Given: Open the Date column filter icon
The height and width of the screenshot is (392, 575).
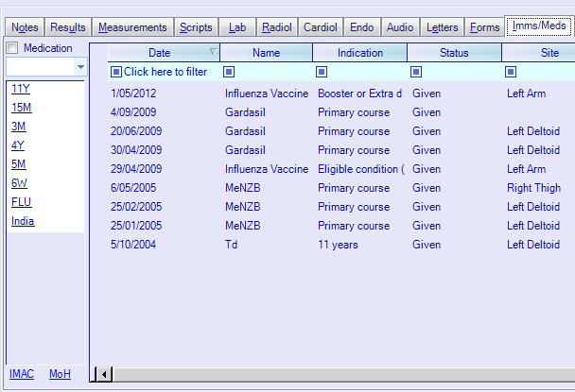Looking at the screenshot, I should point(116,72).
